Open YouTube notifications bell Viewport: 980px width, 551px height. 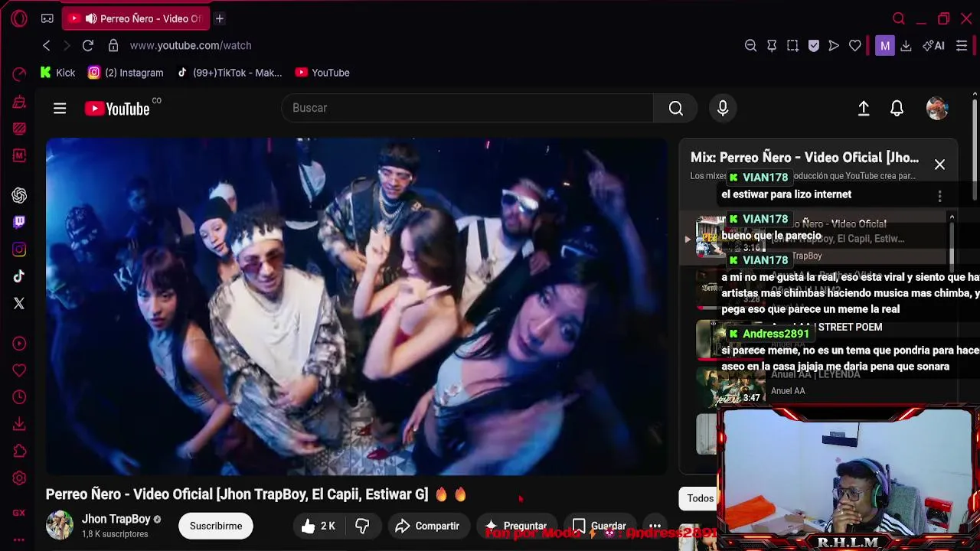897,108
